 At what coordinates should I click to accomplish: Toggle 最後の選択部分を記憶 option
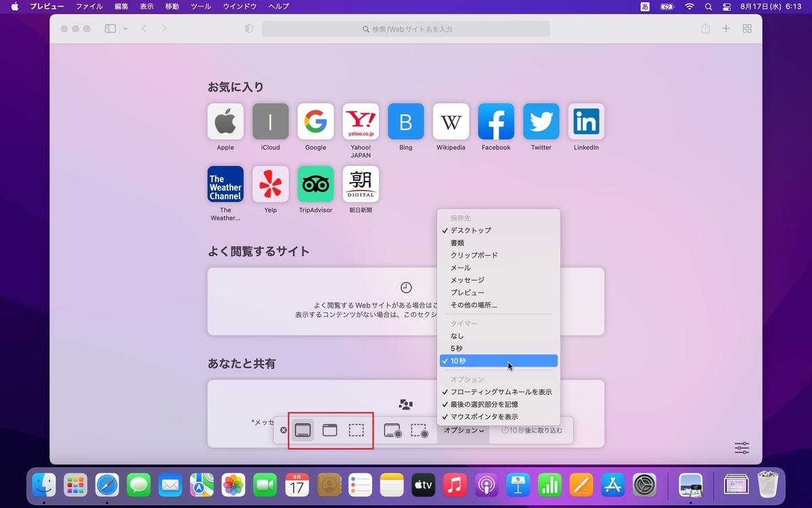(x=499, y=404)
